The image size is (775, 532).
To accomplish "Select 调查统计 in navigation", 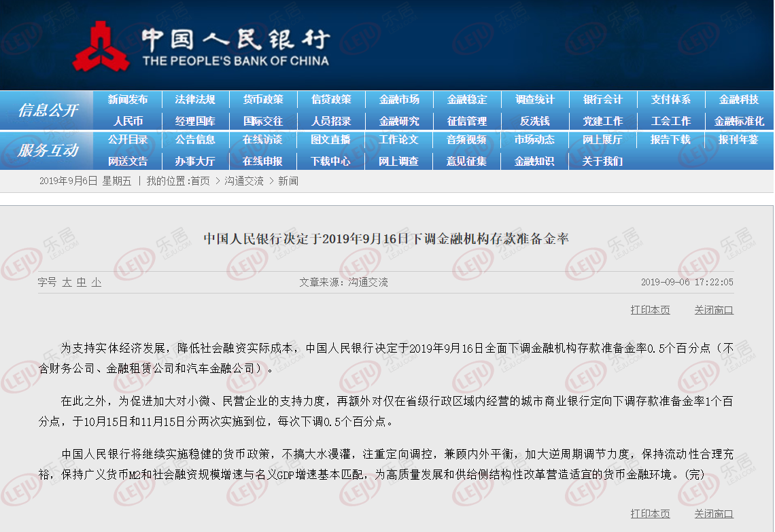I will 535,99.
